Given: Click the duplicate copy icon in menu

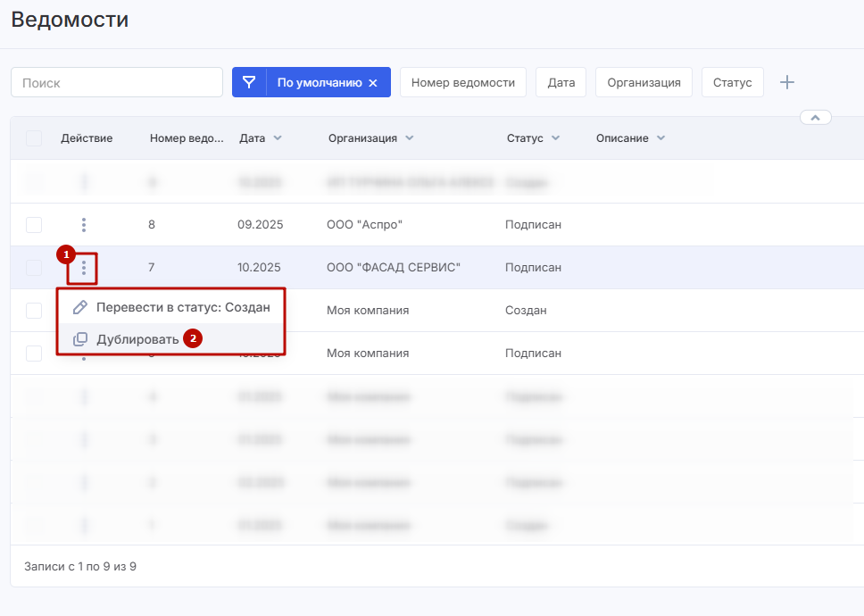Looking at the screenshot, I should coord(80,339).
